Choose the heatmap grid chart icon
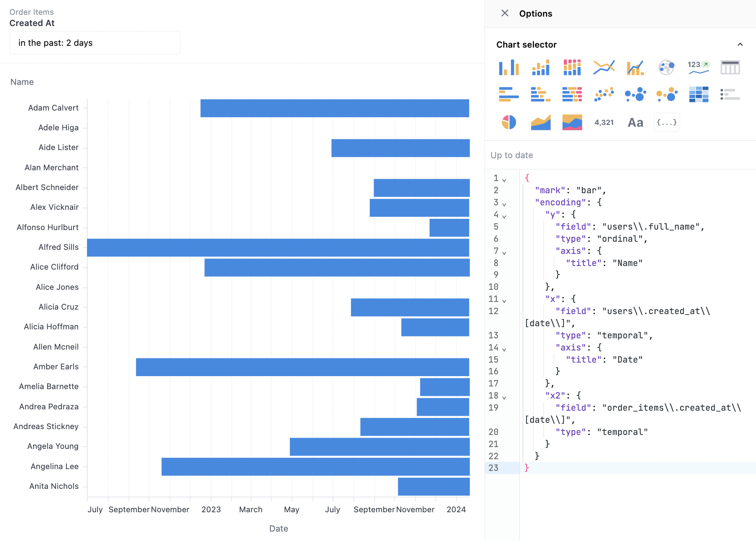 pos(699,95)
